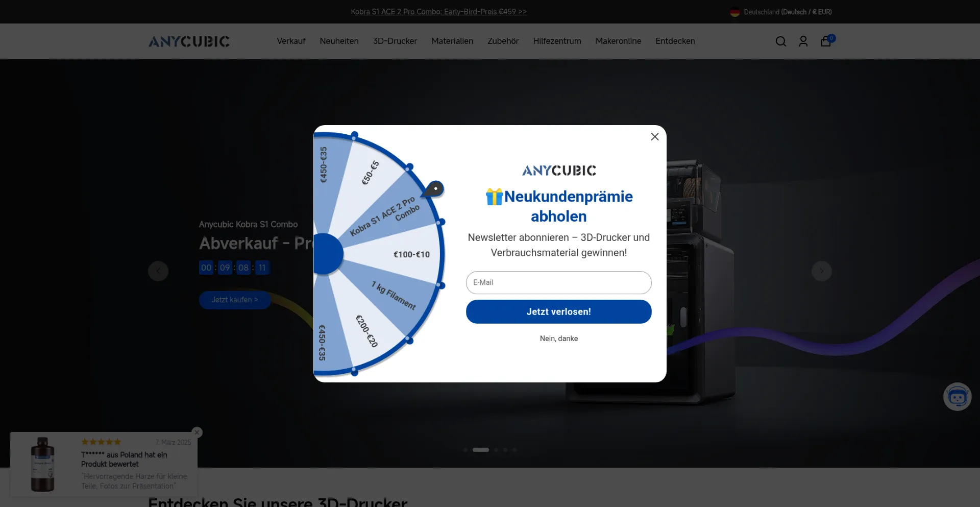The image size is (980, 507).
Task: Click the 1 kg Filament wheel segment
Action: pyautogui.click(x=394, y=295)
